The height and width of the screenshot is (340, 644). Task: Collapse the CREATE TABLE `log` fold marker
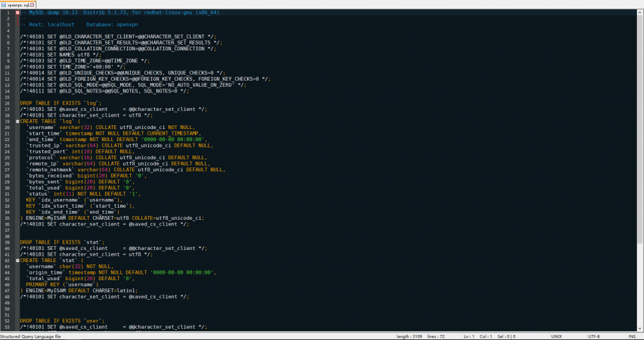pyautogui.click(x=18, y=121)
